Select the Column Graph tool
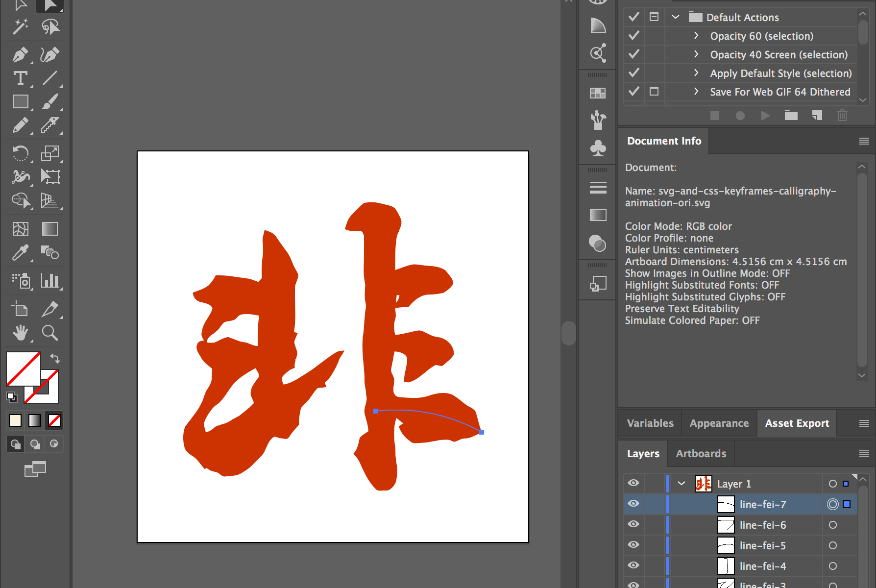 click(50, 281)
